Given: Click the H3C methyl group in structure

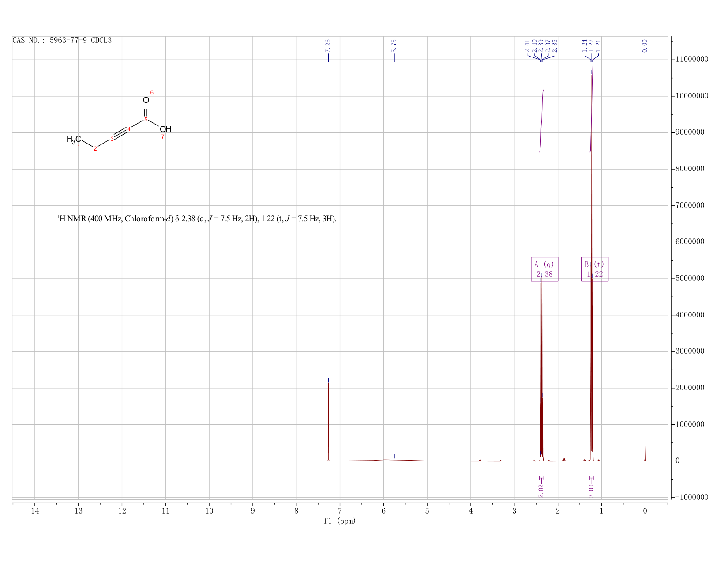Looking at the screenshot, I should pos(74,140).
